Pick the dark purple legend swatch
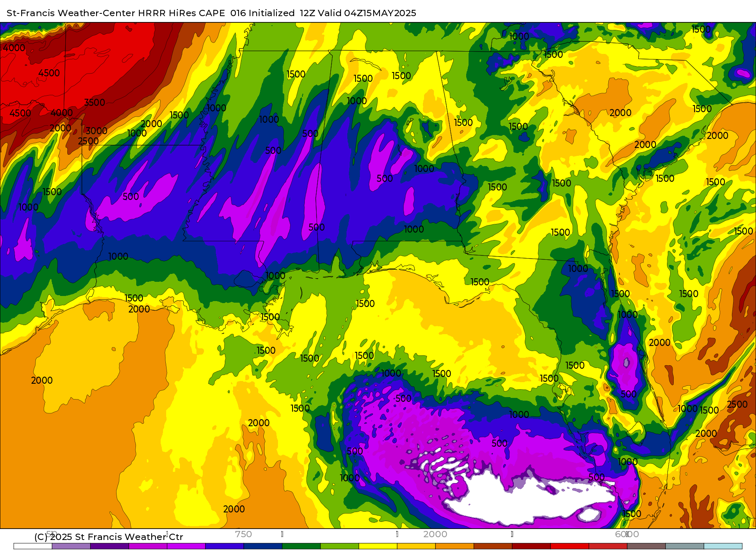 coord(109,546)
